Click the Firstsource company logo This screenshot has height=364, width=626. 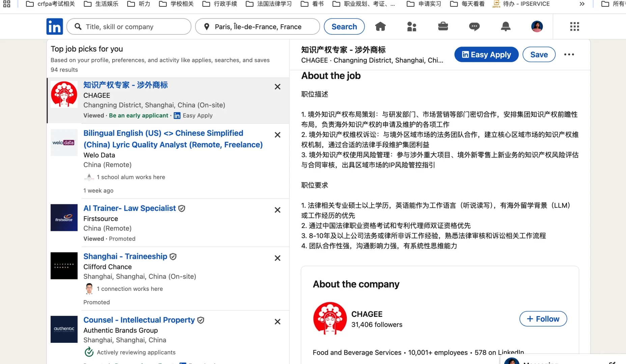pyautogui.click(x=64, y=218)
